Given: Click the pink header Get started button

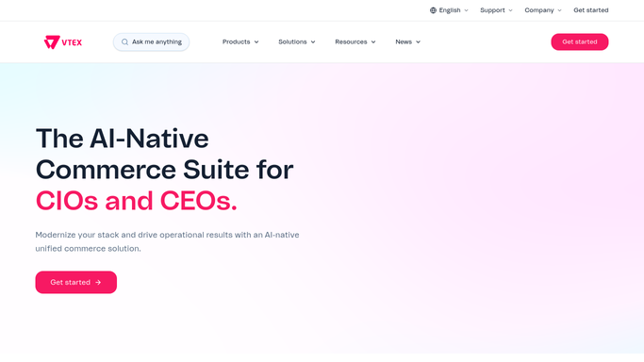Looking at the screenshot, I should (580, 41).
